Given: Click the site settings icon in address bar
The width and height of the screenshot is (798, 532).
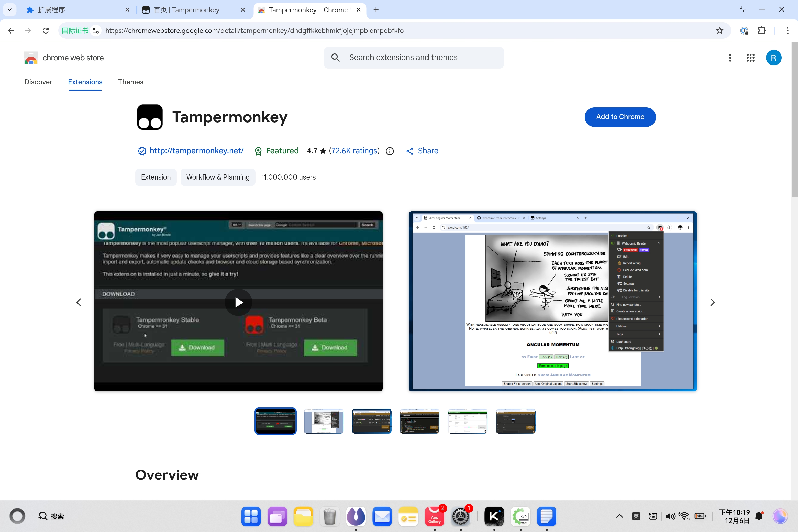Looking at the screenshot, I should [x=96, y=30].
